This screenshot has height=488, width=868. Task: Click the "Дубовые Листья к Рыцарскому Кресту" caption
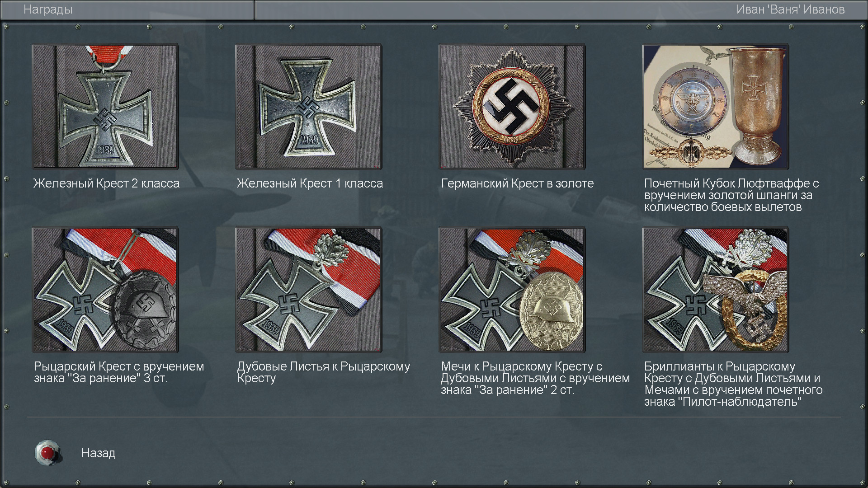[x=324, y=372]
